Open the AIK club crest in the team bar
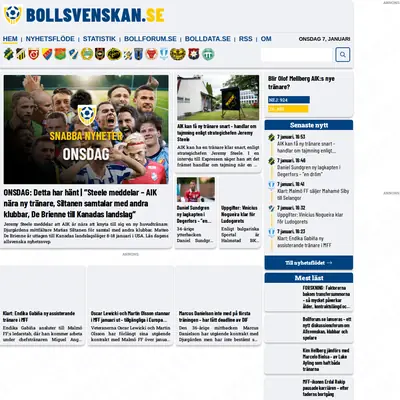 (9, 54)
